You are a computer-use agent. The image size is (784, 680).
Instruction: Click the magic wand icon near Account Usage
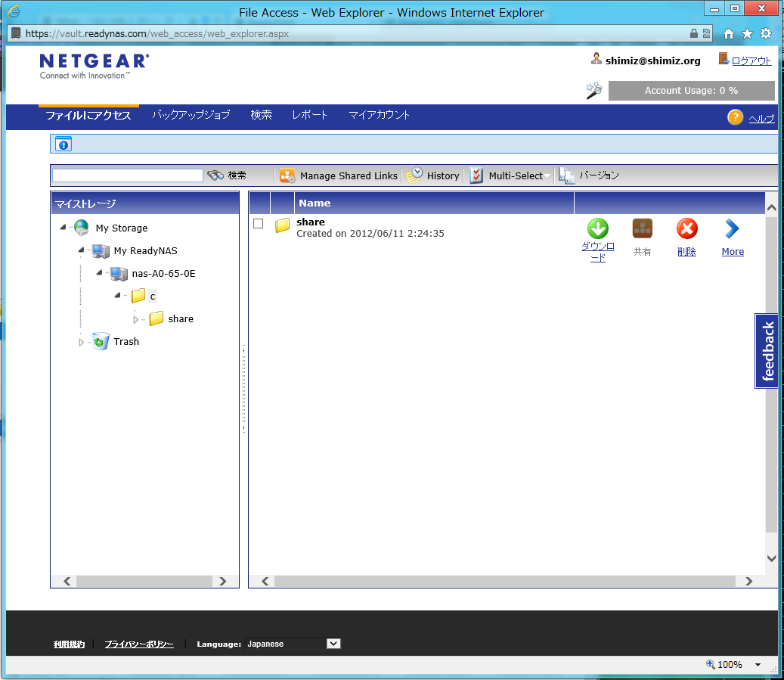pos(594,91)
